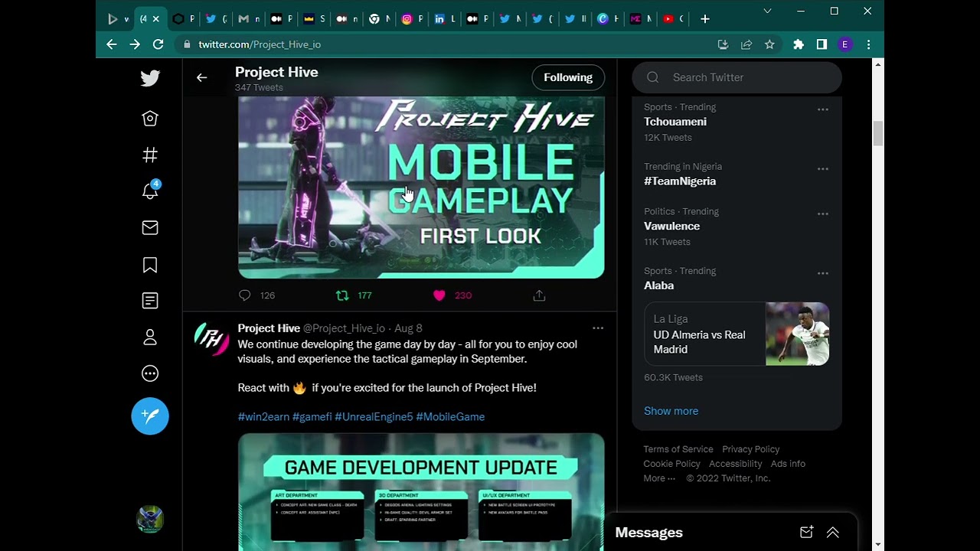The width and height of the screenshot is (980, 551).
Task: Open Twitter home via the bird logo
Action: pos(150,78)
